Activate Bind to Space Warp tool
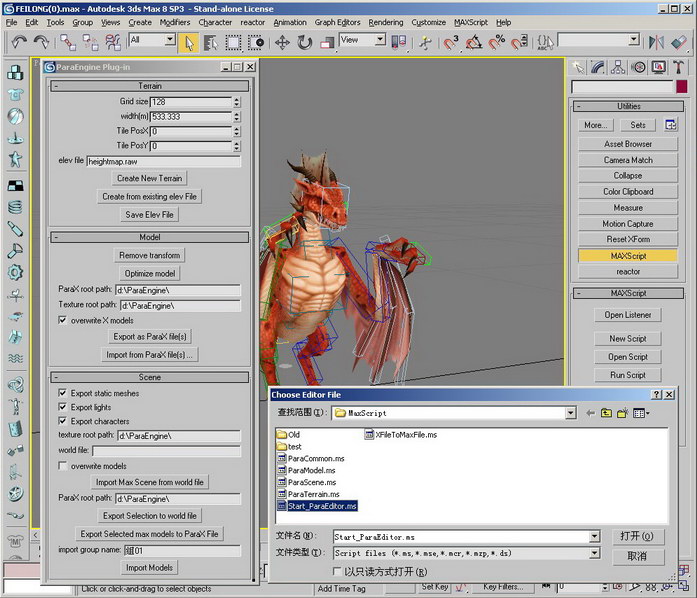697x598 pixels. coord(113,42)
